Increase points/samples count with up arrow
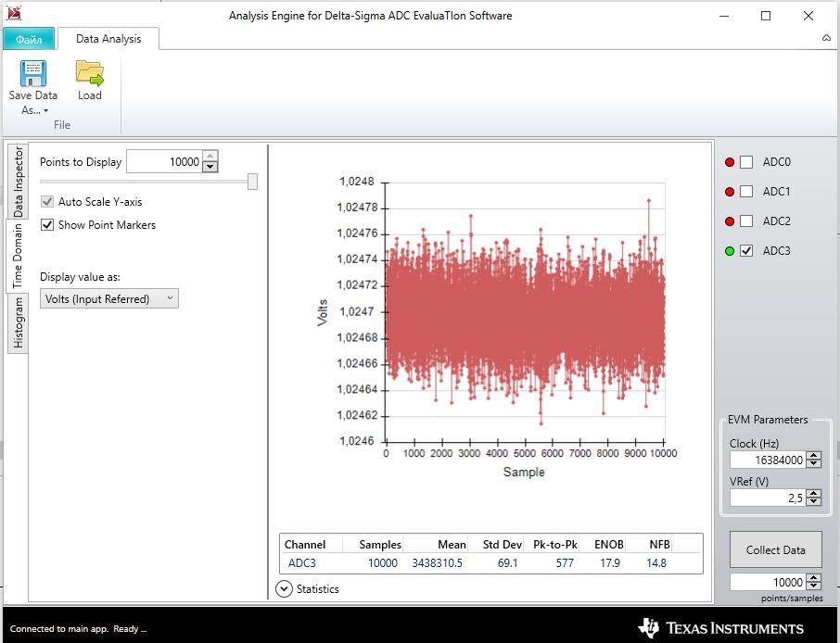This screenshot has height=643, width=840. pyautogui.click(x=814, y=578)
